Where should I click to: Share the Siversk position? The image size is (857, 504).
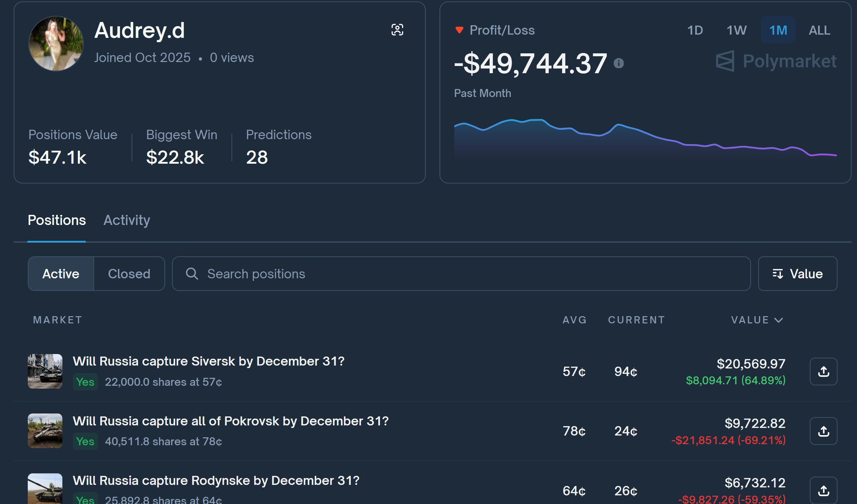[823, 371]
